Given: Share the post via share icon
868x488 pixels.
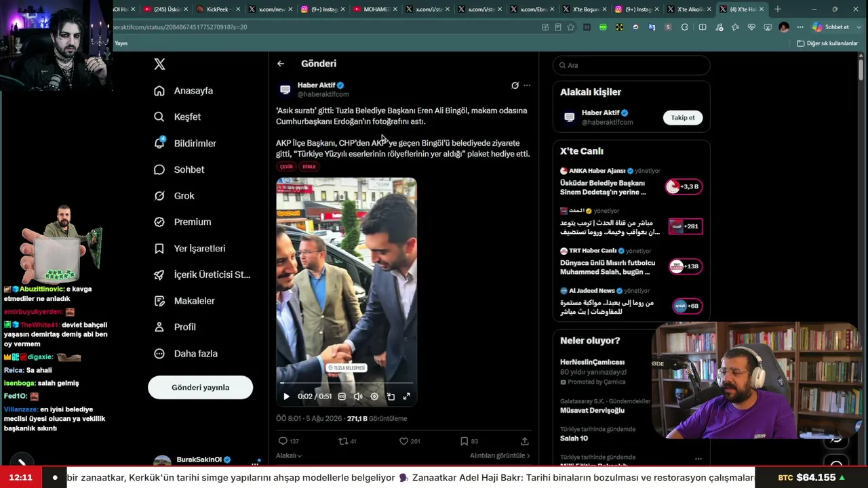Looking at the screenshot, I should (524, 441).
